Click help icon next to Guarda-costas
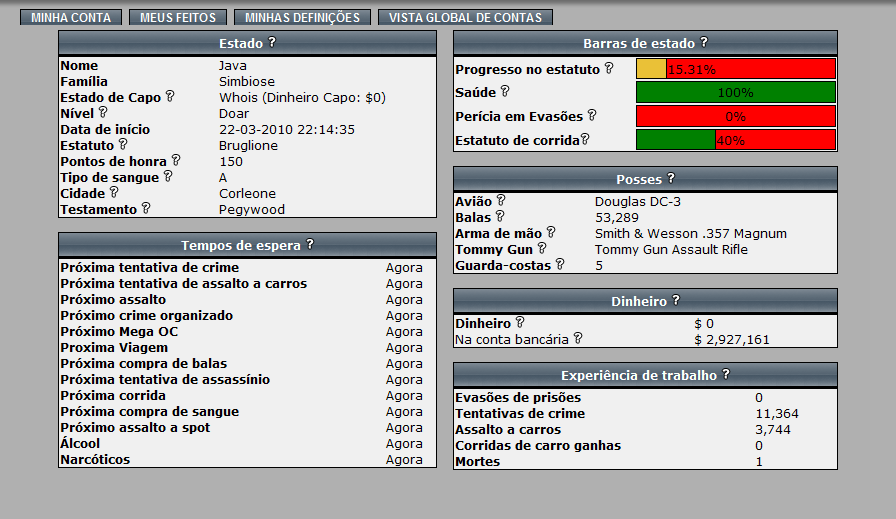 560,265
